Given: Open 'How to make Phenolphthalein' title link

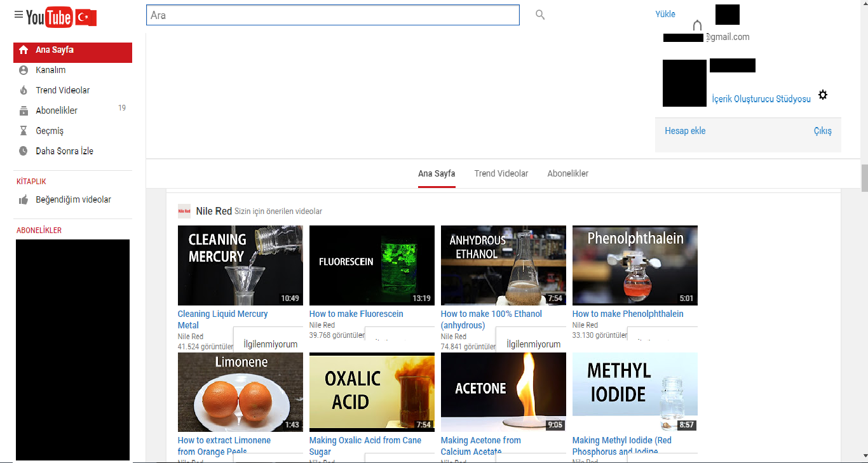Looking at the screenshot, I should pos(628,314).
